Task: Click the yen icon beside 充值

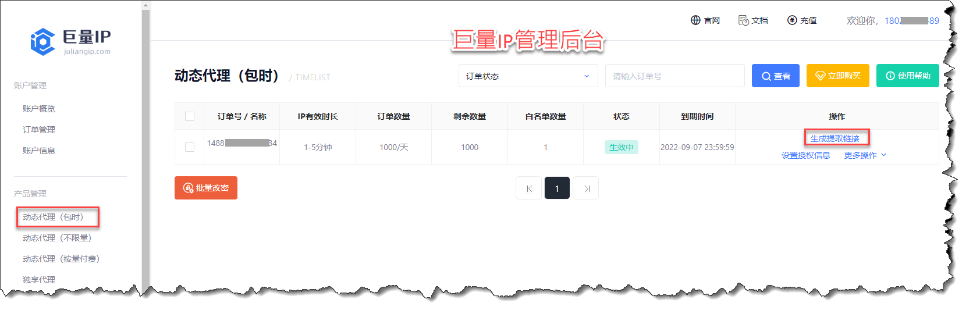Action: coord(792,20)
